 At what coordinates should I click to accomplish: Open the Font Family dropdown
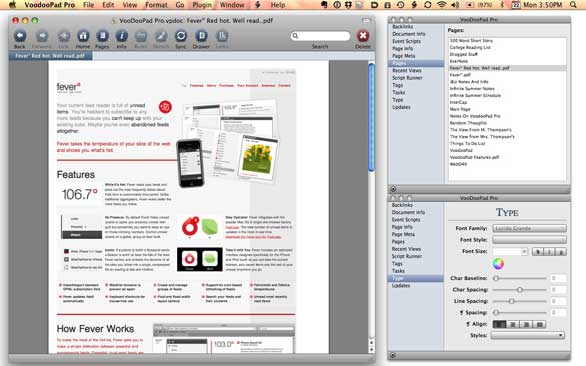(529, 228)
